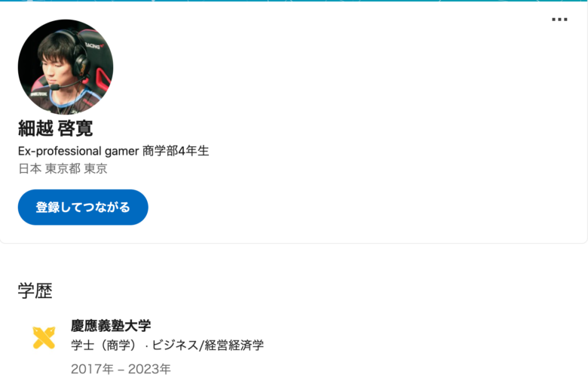The height and width of the screenshot is (378, 588).
Task: Click the dash between education years
Action: coord(121,370)
